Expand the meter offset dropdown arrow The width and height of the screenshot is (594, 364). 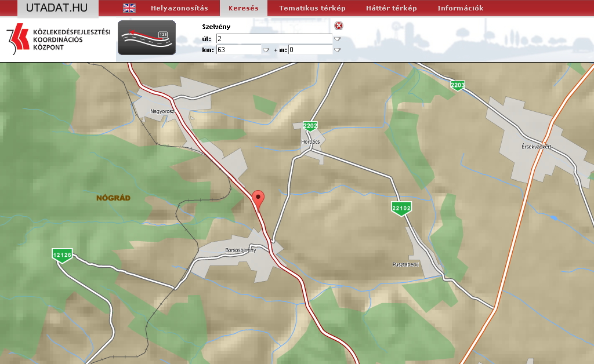337,50
